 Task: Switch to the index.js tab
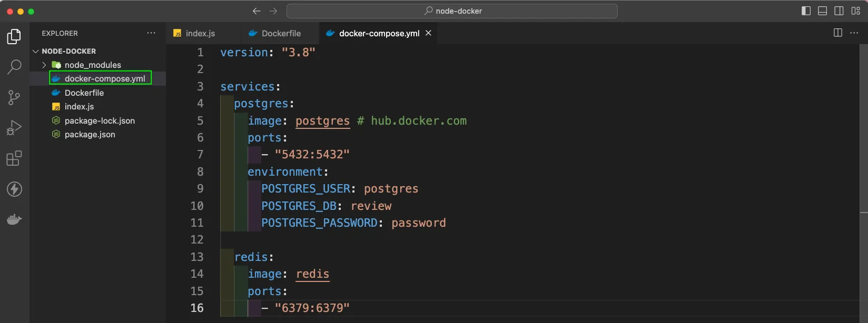pos(203,33)
